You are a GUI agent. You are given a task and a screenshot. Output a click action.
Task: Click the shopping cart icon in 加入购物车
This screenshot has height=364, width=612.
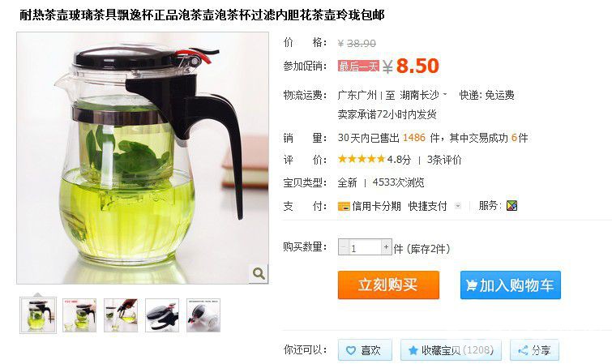[x=472, y=285]
